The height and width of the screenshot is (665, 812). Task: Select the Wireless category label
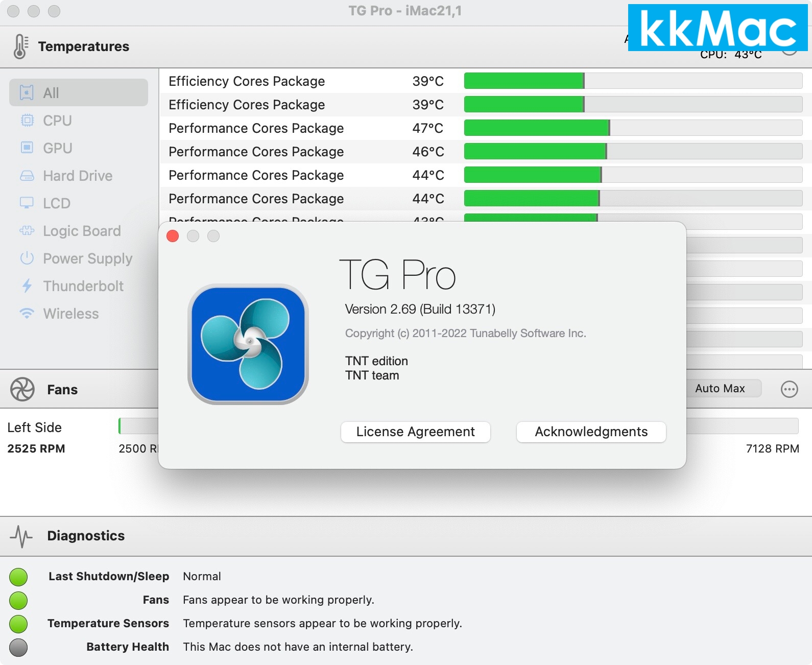(x=71, y=314)
